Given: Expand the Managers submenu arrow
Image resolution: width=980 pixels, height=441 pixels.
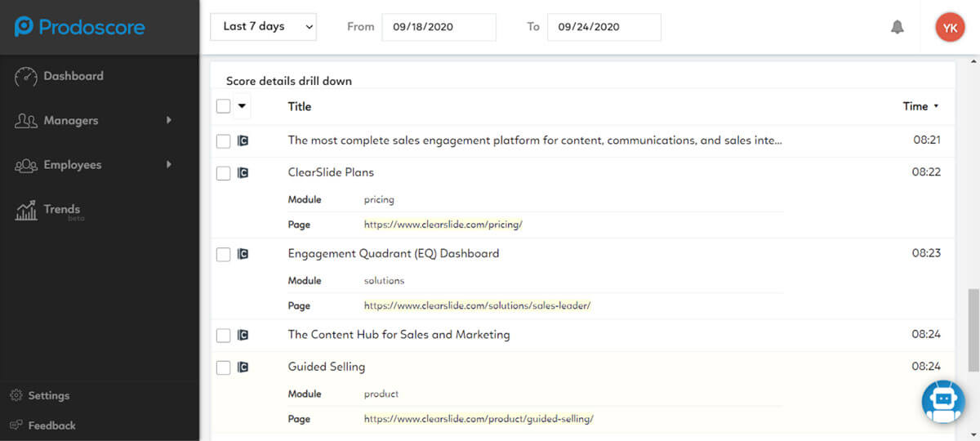Looking at the screenshot, I should click(x=169, y=120).
